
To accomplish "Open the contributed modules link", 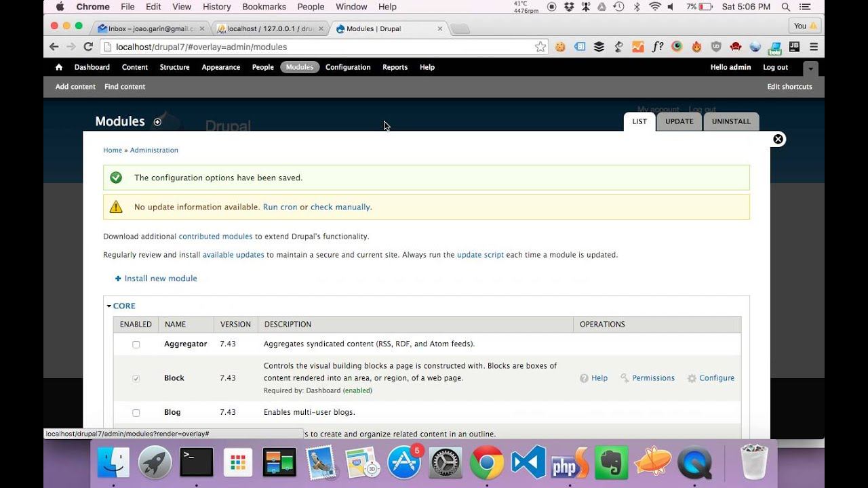I will coord(216,237).
